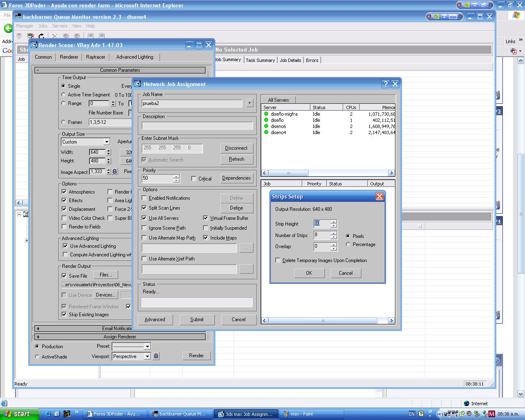Open the Preset dropdown in Render Scene
This screenshot has height=420, width=525.
coord(147,346)
